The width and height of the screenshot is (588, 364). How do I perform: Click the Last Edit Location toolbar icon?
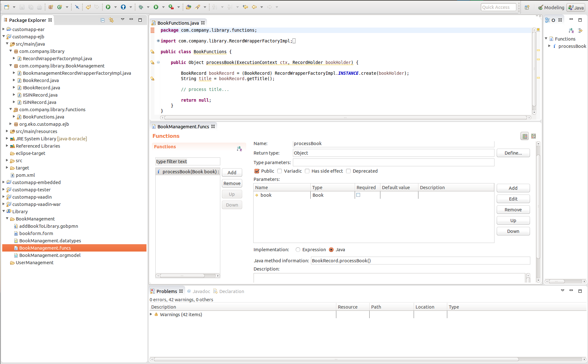coord(245,7)
